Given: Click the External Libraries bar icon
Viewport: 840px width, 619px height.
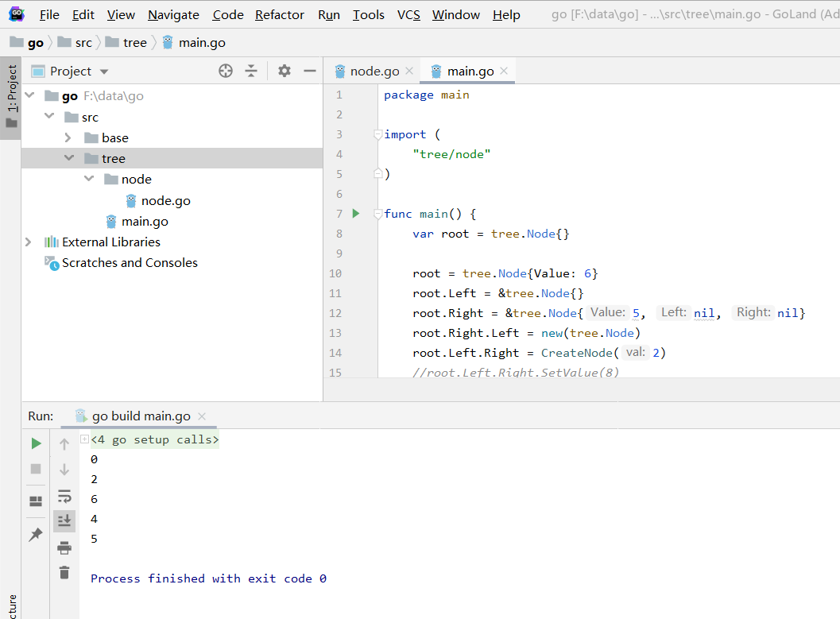Looking at the screenshot, I should pyautogui.click(x=52, y=242).
